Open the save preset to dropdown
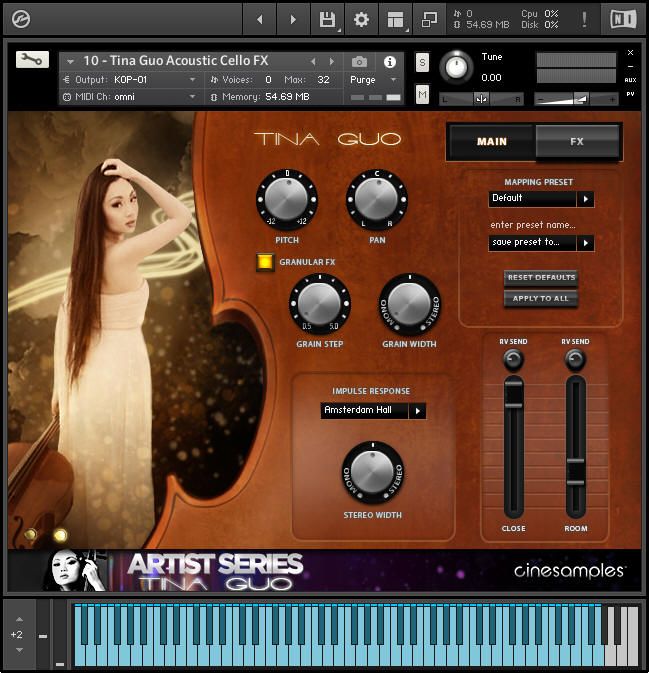The height and width of the screenshot is (673, 649). 541,243
